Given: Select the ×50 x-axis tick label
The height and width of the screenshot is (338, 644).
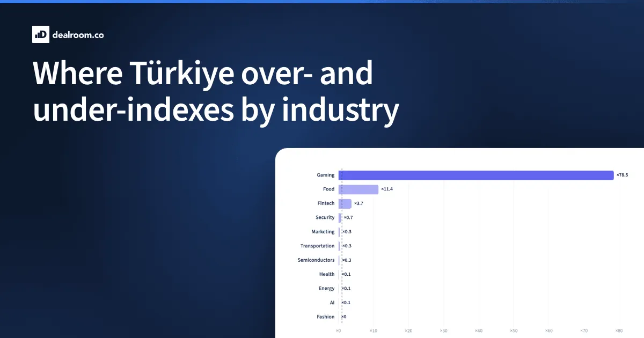Looking at the screenshot, I should coord(514,330).
